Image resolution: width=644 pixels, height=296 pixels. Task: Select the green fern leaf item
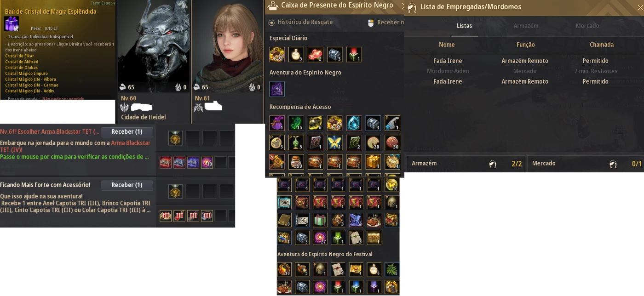[391, 269]
